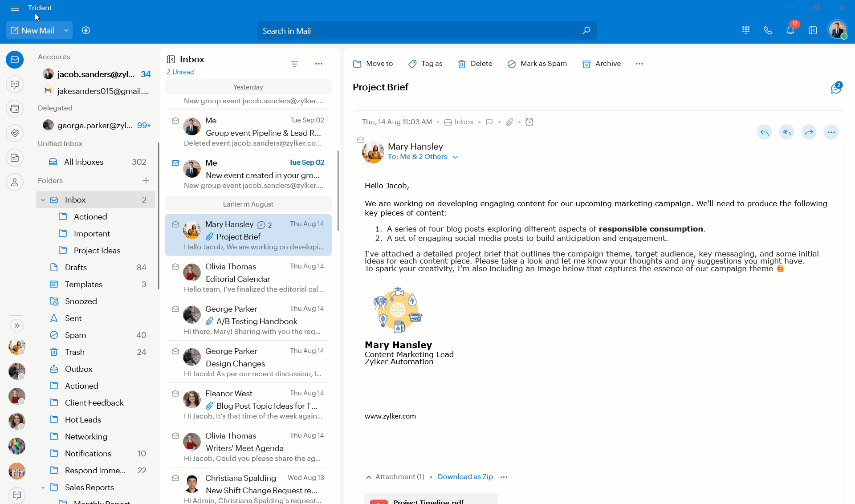Open the apps grid launcher
Image resolution: width=855 pixels, height=504 pixels.
coord(746,31)
